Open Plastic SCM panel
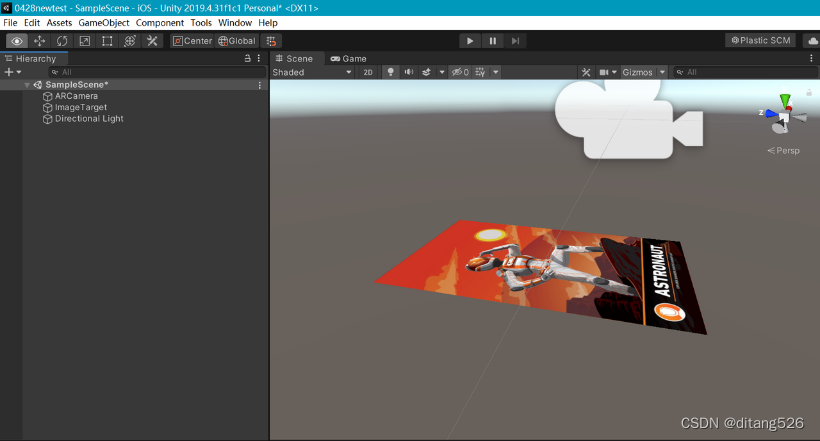 (760, 40)
